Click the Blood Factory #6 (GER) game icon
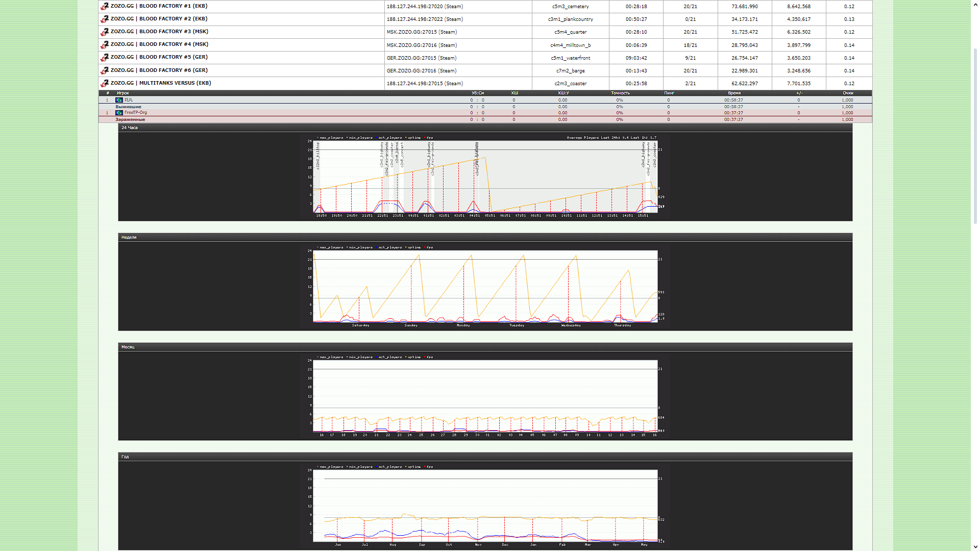The width and height of the screenshot is (980, 551). [105, 70]
